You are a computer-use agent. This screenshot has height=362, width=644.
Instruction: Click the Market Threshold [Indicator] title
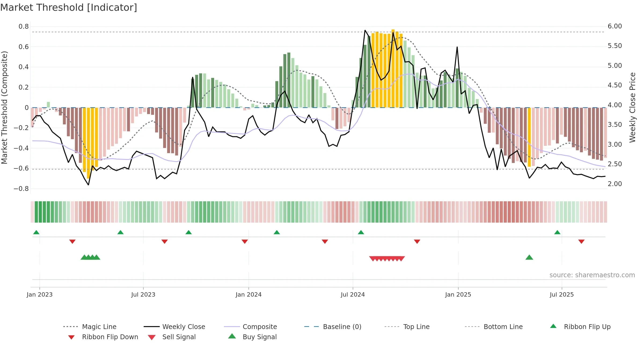69,8
